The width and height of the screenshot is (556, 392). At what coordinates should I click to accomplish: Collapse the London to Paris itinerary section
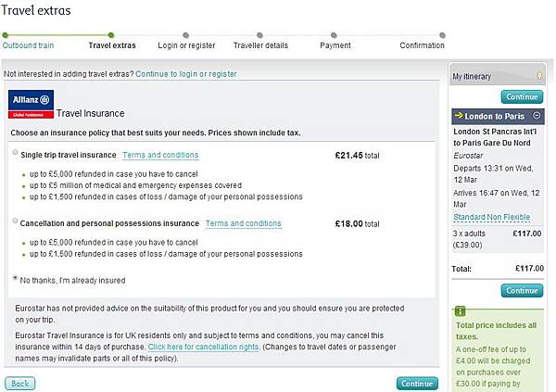click(537, 117)
